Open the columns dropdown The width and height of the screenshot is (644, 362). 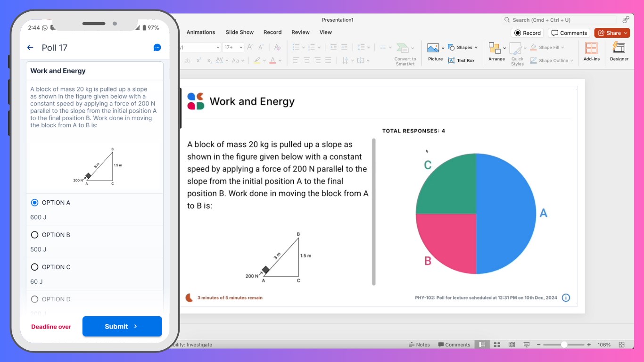pos(385,47)
